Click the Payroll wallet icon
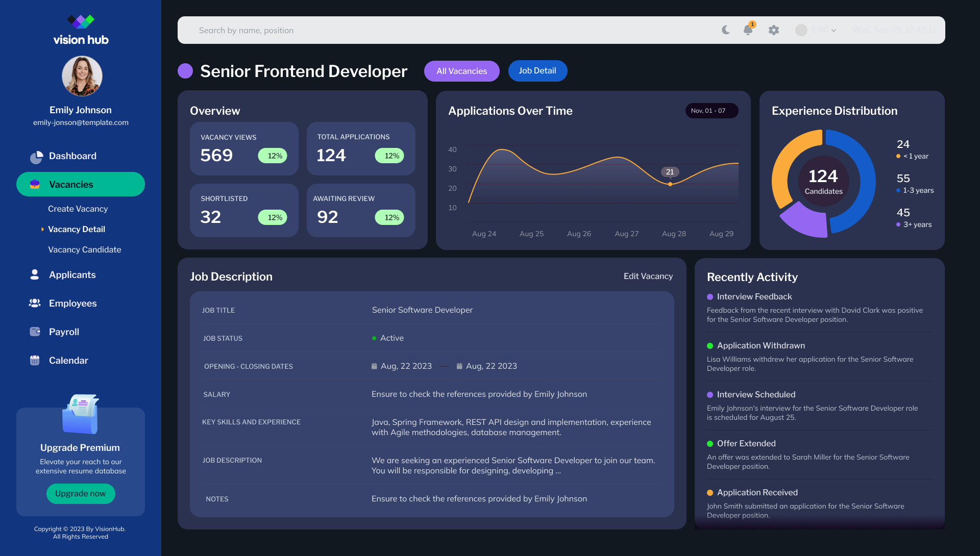This screenshot has height=556, width=980. click(x=35, y=332)
